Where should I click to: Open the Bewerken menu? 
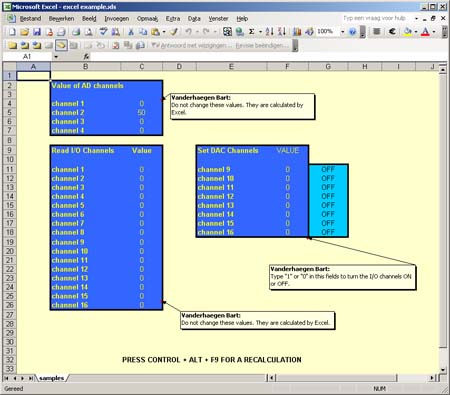61,19
